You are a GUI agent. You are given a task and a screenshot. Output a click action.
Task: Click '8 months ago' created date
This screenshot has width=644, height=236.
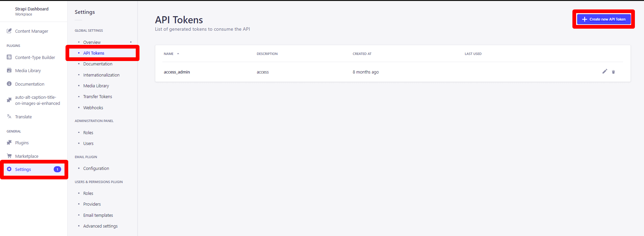tap(366, 72)
